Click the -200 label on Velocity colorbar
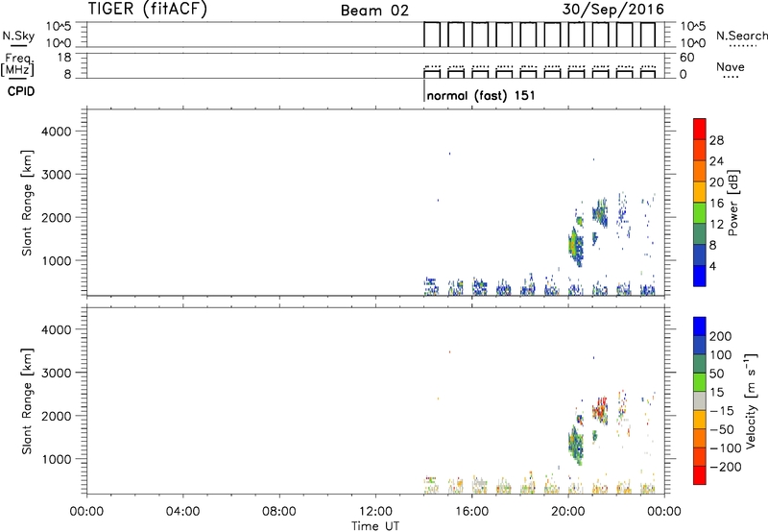The image size is (768, 532). coord(725,467)
